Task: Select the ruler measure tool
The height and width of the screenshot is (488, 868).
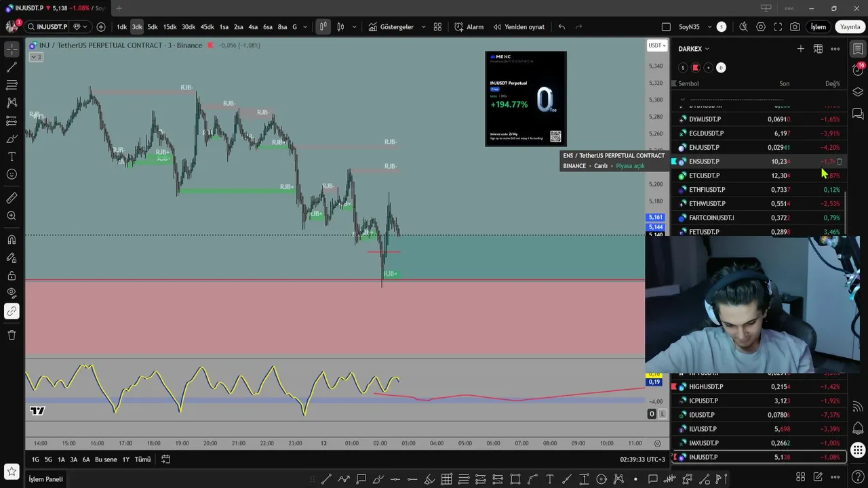Action: (x=12, y=198)
